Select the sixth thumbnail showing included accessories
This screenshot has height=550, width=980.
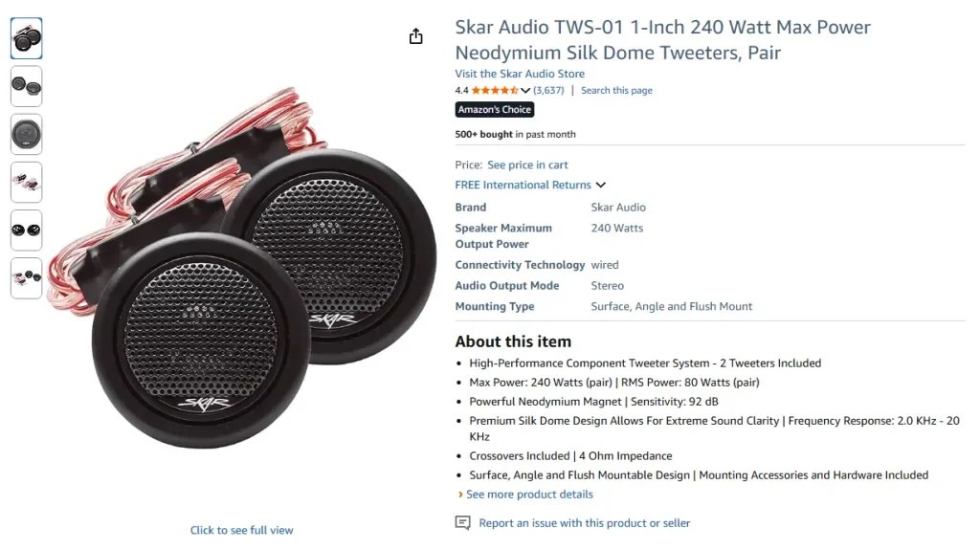pos(27,277)
